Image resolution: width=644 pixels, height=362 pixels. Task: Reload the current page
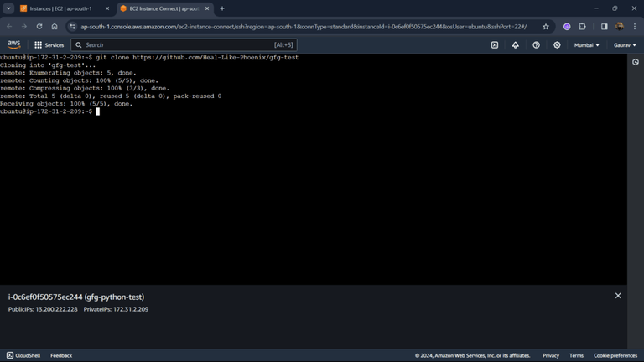click(39, 27)
